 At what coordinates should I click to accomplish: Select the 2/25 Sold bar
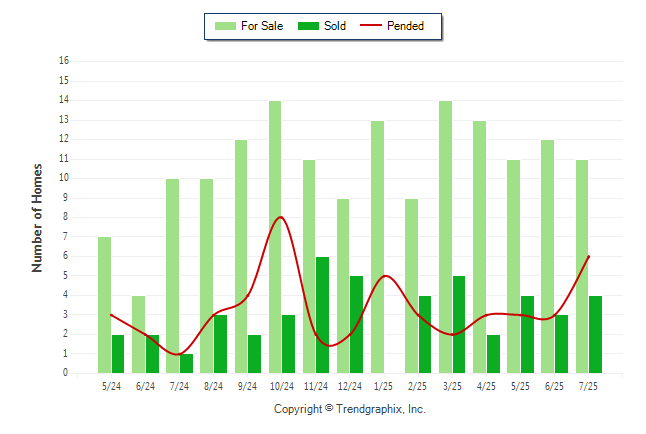(x=425, y=334)
